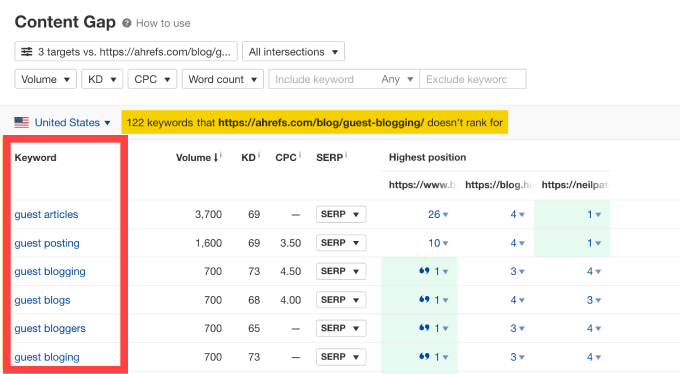The height and width of the screenshot is (374, 680).
Task: Open the Volume filter dropdown
Action: click(x=46, y=79)
